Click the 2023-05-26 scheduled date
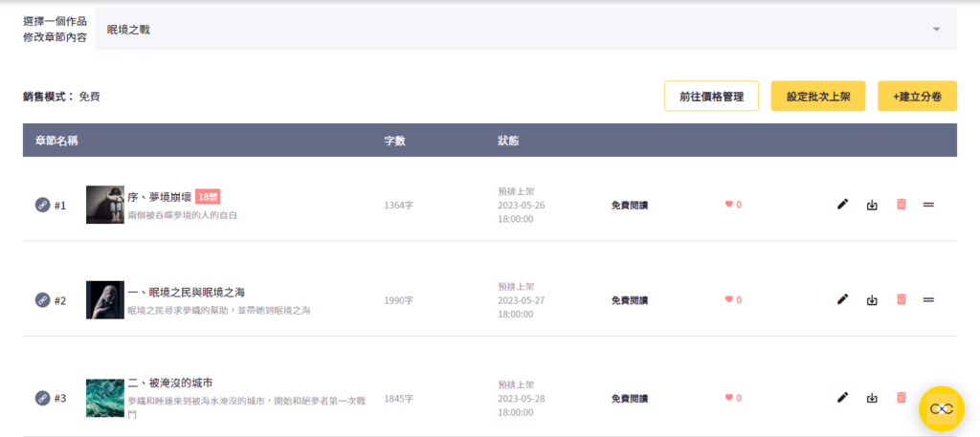The width and height of the screenshot is (980, 437). (x=522, y=205)
